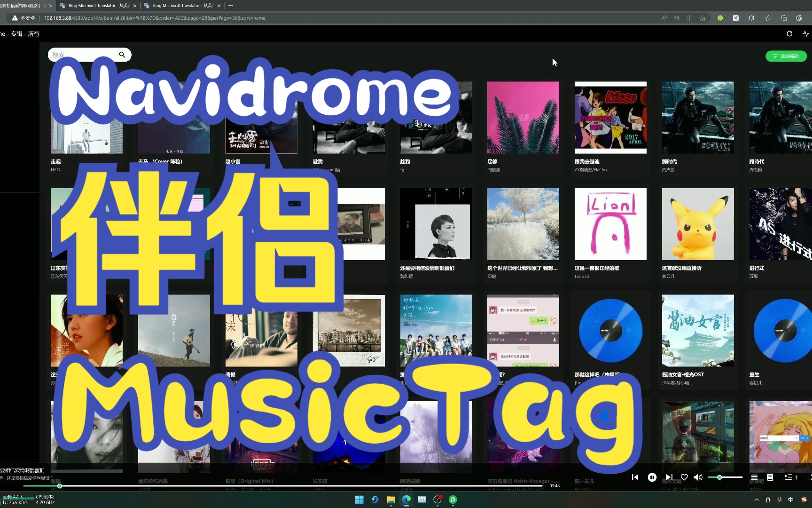The width and height of the screenshot is (812, 508).
Task: Click the green add filter button
Action: pyautogui.click(x=786, y=56)
